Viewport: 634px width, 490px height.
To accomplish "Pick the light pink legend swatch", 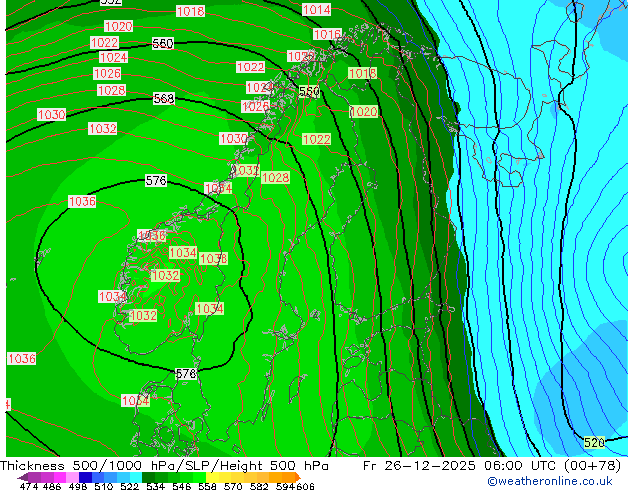I will point(72,477).
